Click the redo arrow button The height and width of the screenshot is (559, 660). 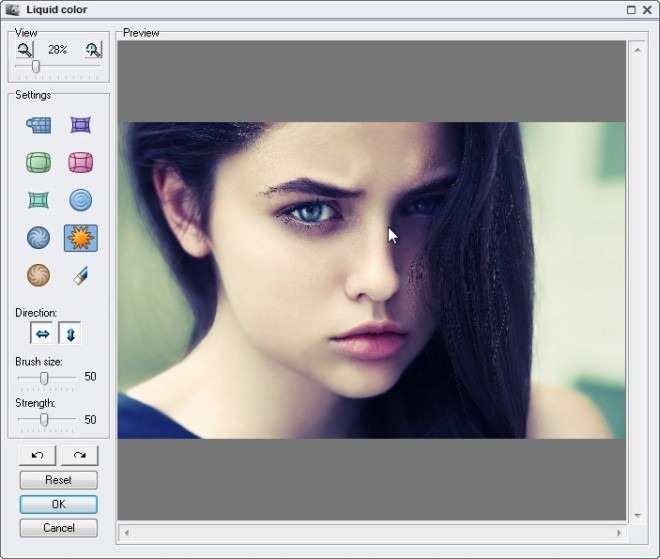click(80, 455)
